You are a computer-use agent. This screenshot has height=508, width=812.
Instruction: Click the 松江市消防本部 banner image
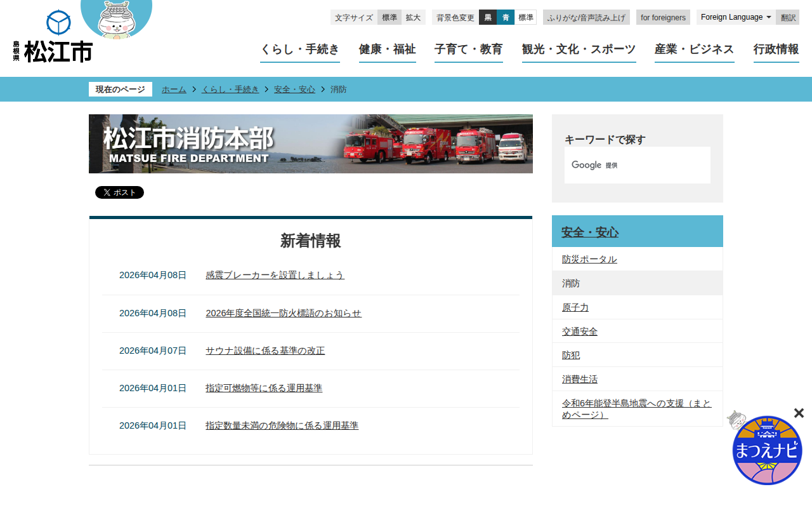pyautogui.click(x=311, y=144)
